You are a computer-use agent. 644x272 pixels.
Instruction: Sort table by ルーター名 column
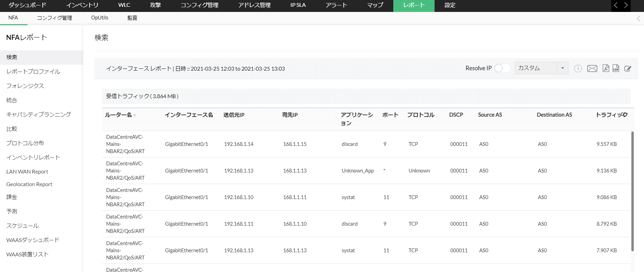pyautogui.click(x=118, y=115)
